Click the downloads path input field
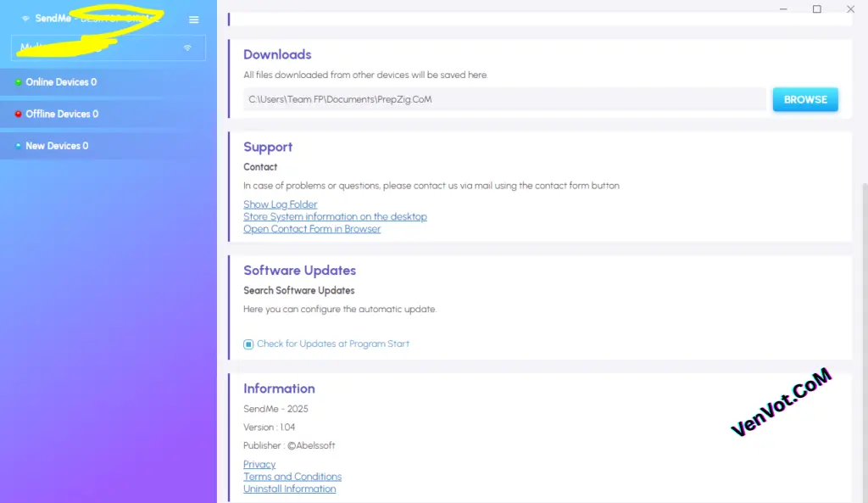 504,100
